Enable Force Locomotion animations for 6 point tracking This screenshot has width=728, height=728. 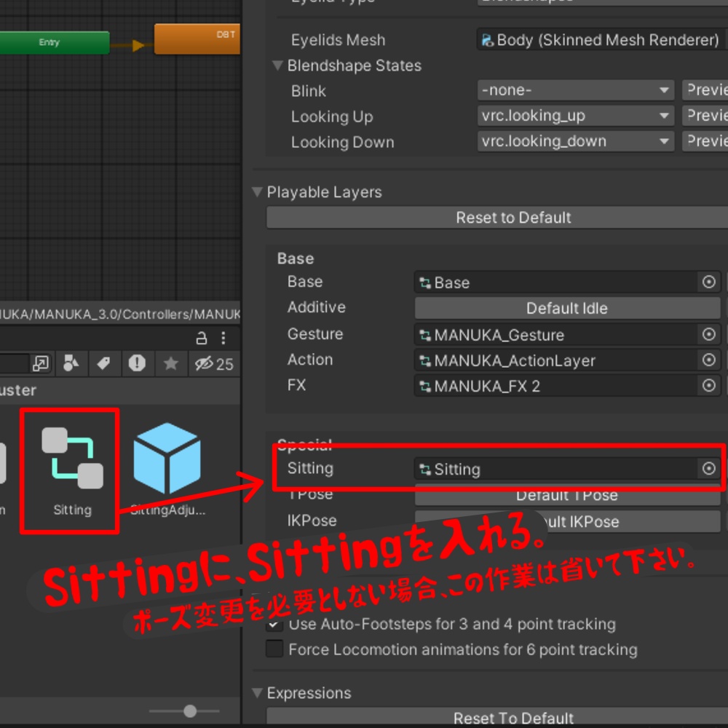[x=274, y=649]
